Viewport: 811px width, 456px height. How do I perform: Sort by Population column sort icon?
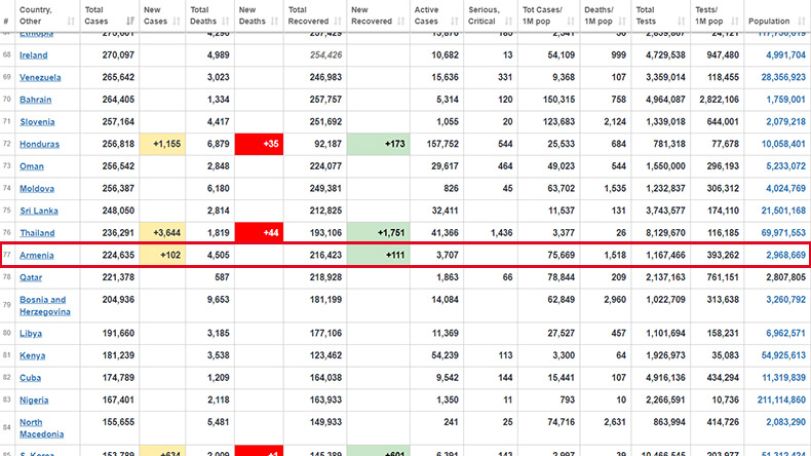(x=802, y=21)
